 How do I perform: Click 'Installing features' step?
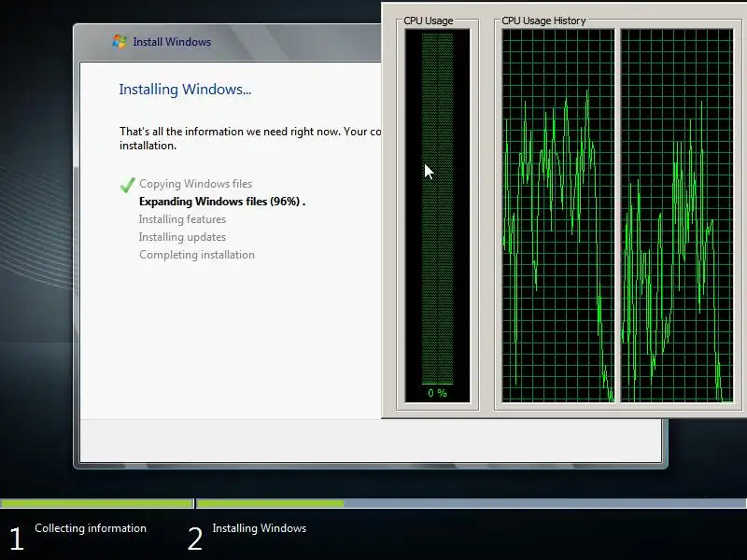coord(182,219)
